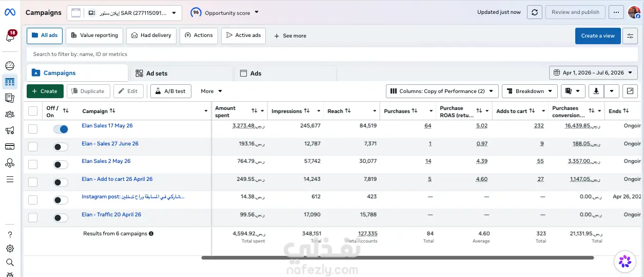Image resolution: width=644 pixels, height=277 pixels.
Task: Open the reports icon dropdown
Action: (573, 91)
